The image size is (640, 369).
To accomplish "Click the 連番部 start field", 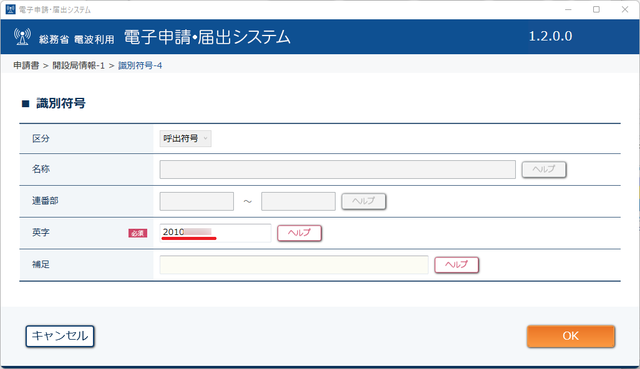I will [x=197, y=201].
